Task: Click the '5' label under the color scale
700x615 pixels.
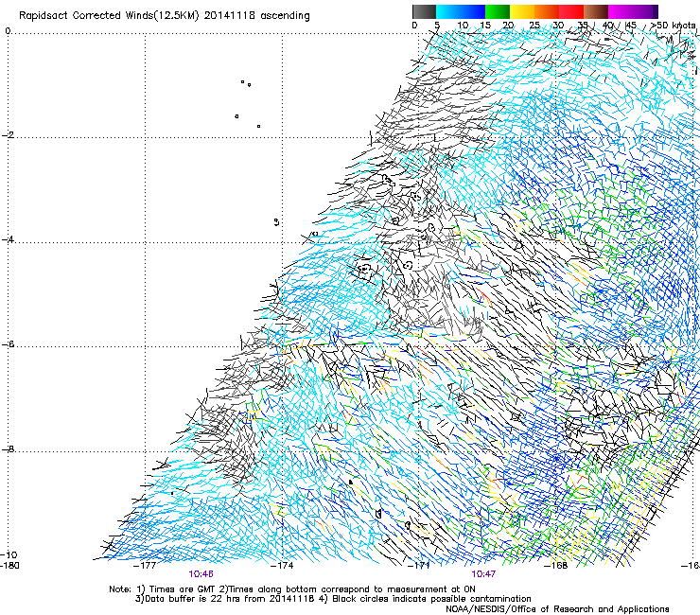Action: tap(437, 26)
